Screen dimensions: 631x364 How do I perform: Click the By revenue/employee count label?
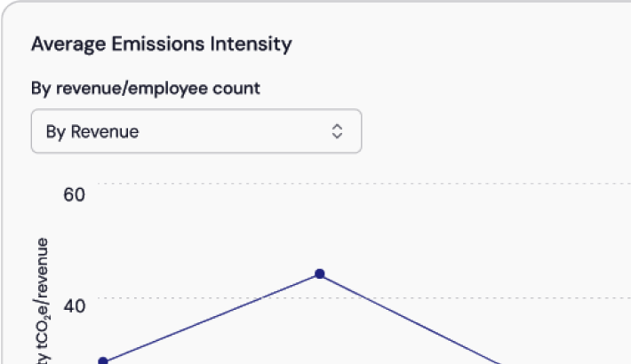tap(146, 88)
